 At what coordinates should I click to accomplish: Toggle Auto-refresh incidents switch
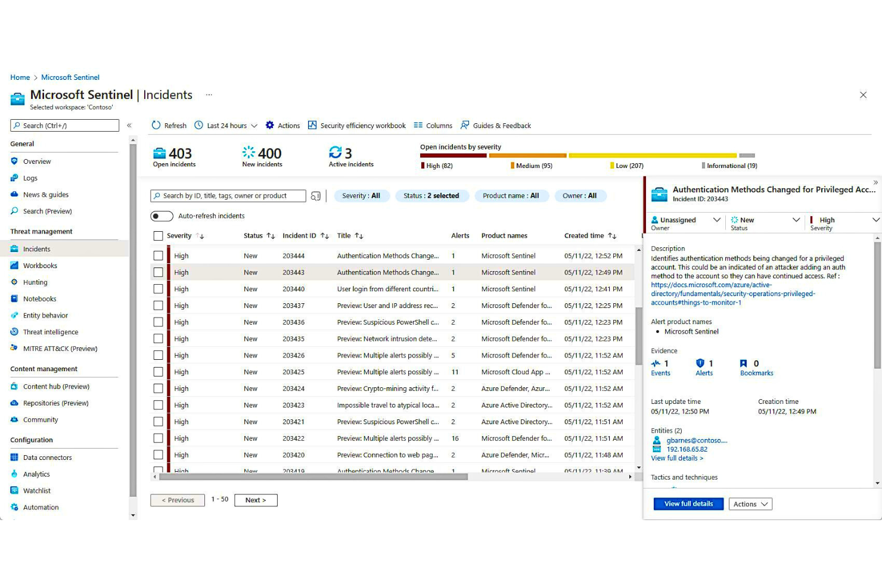(x=162, y=216)
